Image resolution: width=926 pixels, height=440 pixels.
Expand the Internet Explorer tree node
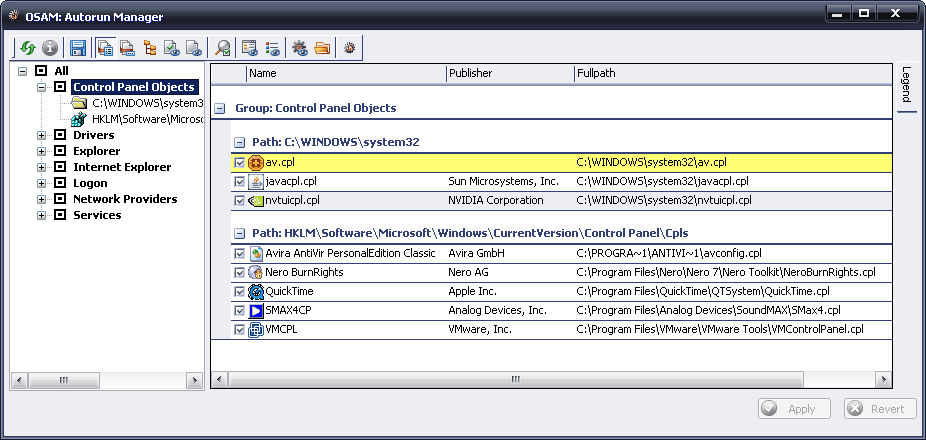pyautogui.click(x=41, y=167)
